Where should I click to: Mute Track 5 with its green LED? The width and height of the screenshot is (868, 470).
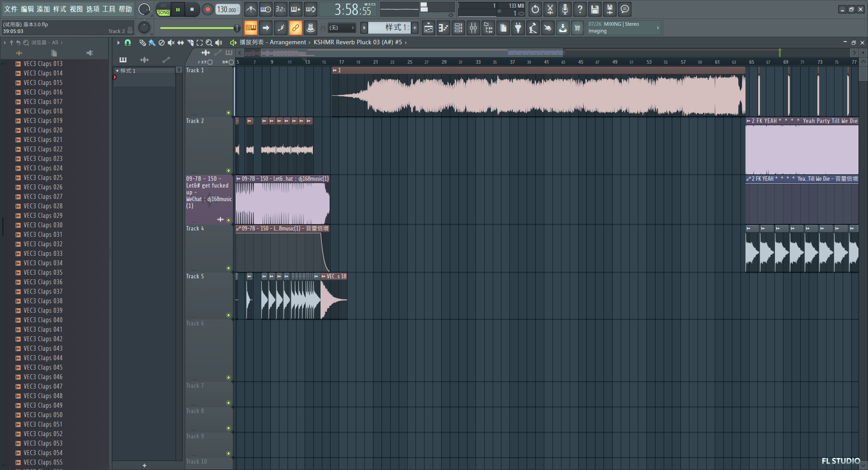[228, 315]
